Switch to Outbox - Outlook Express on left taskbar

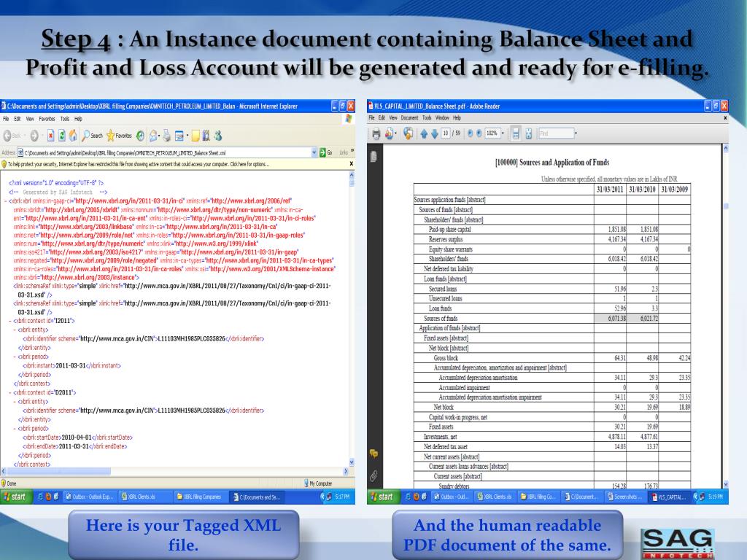[x=90, y=497]
